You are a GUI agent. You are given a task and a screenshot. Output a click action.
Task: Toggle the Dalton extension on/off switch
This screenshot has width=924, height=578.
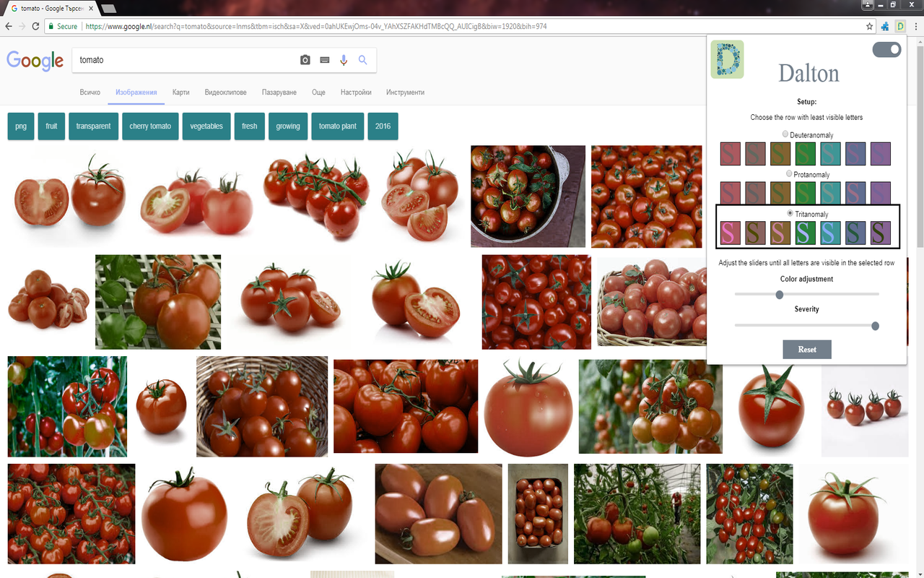[x=886, y=49]
